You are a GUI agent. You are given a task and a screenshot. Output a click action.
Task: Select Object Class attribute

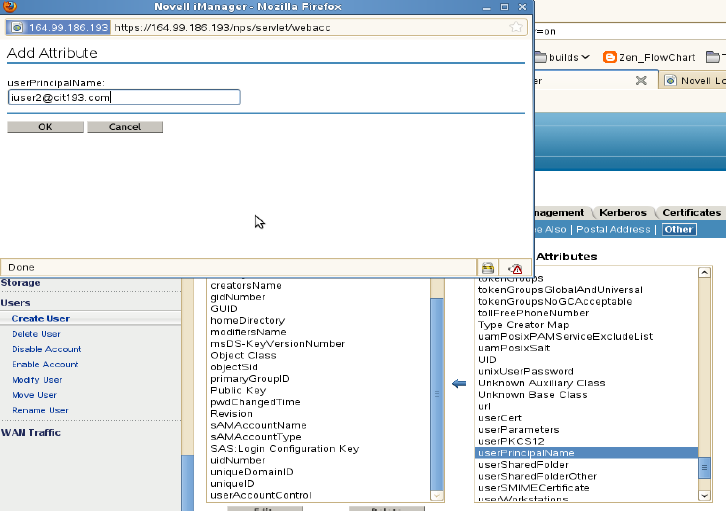click(x=243, y=355)
